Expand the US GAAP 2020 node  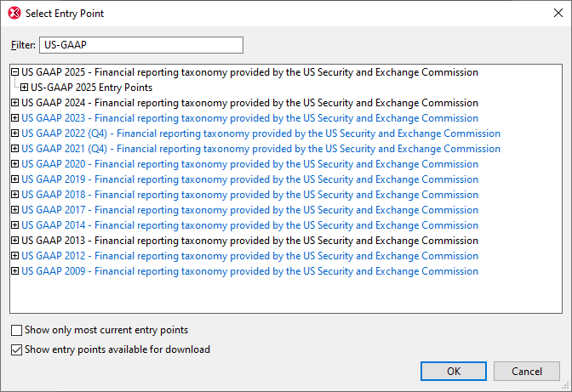pos(15,164)
